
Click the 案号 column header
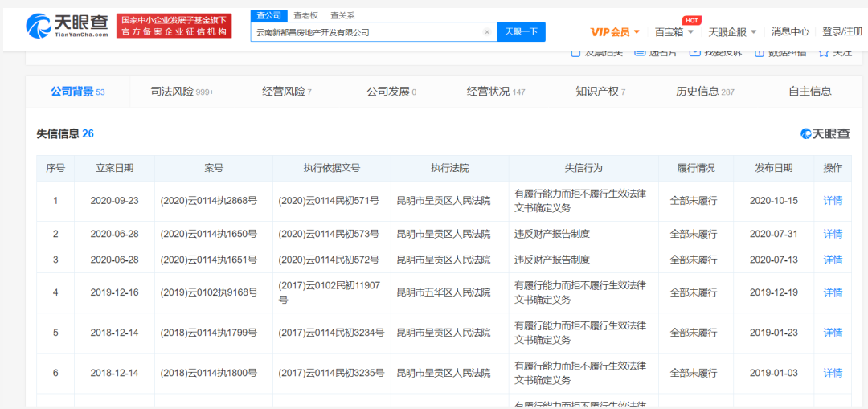click(214, 168)
